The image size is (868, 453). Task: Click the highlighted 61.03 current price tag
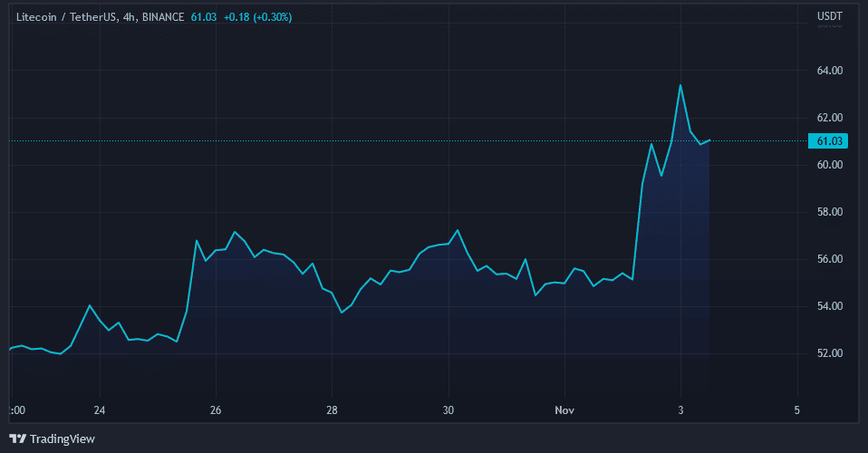(830, 140)
